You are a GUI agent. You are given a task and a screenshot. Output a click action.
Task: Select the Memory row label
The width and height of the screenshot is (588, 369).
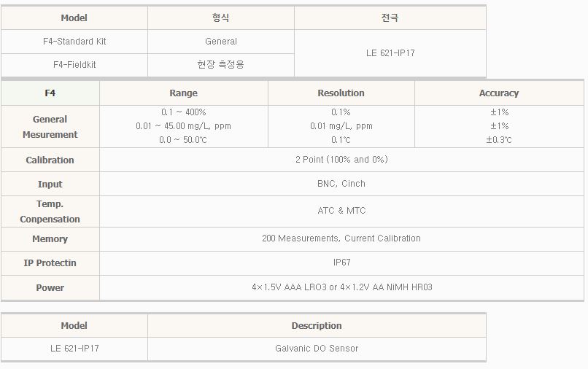(x=50, y=239)
